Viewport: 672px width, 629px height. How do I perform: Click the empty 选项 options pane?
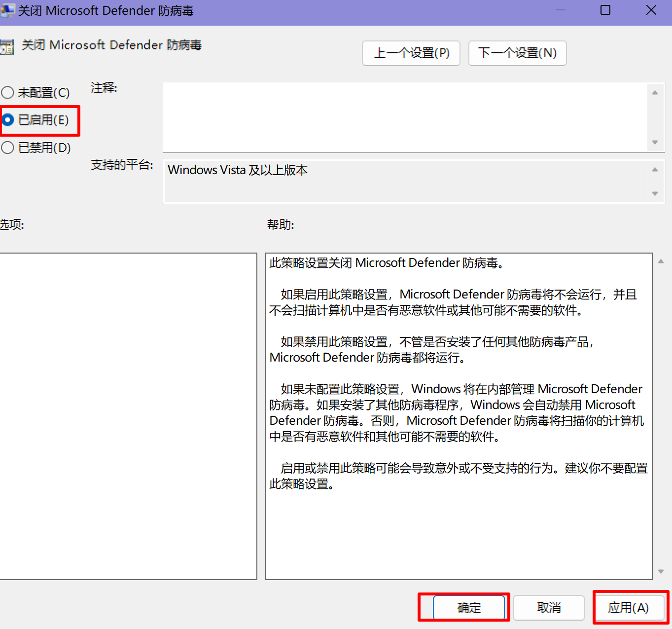pos(128,416)
